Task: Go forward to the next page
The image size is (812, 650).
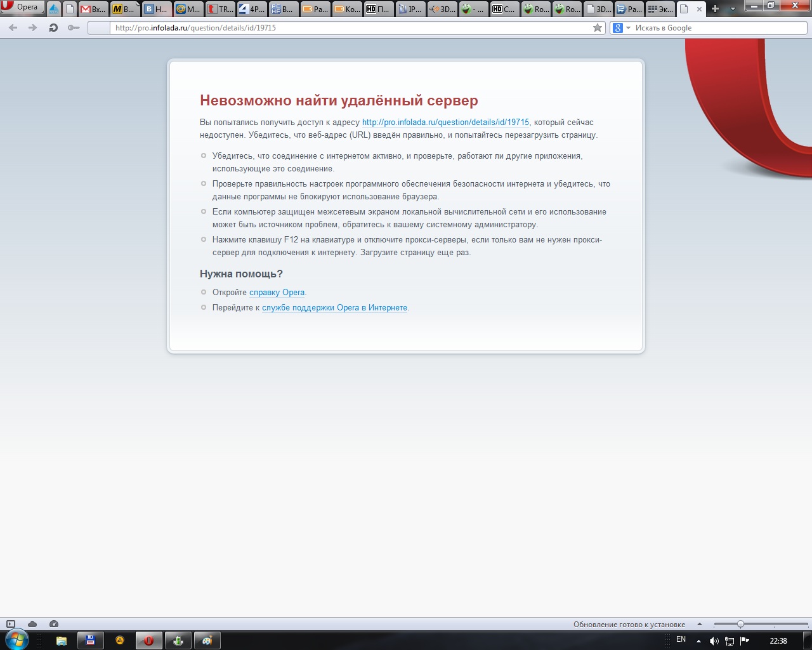Action: pyautogui.click(x=33, y=28)
